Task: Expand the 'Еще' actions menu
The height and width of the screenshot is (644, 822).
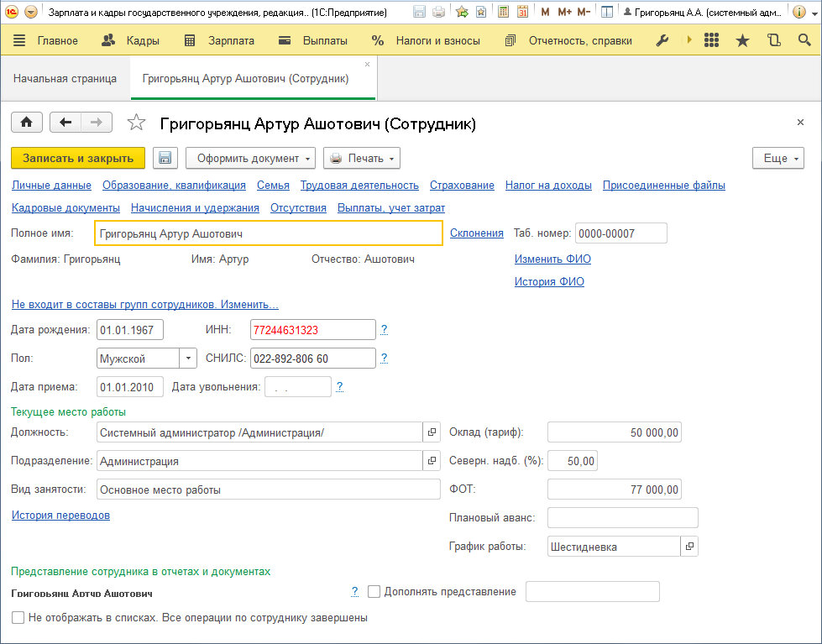Action: tap(778, 158)
